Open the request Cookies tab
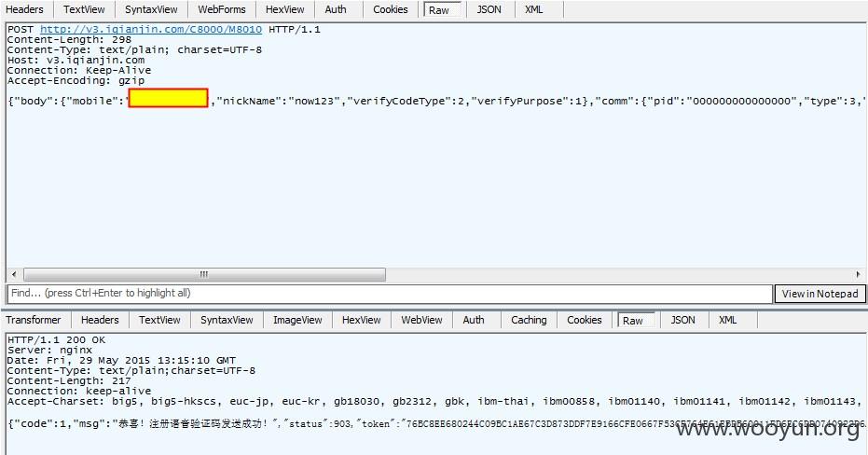Viewport: 868px width, 455px height. [391, 9]
